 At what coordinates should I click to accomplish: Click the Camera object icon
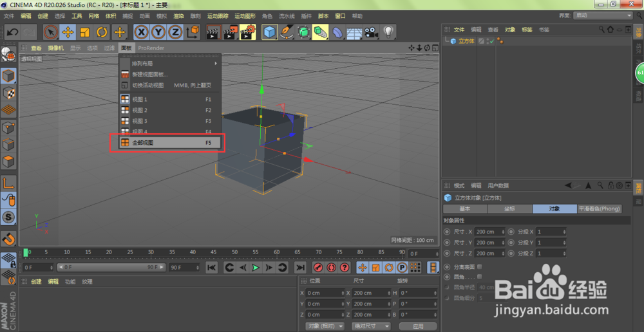point(371,32)
